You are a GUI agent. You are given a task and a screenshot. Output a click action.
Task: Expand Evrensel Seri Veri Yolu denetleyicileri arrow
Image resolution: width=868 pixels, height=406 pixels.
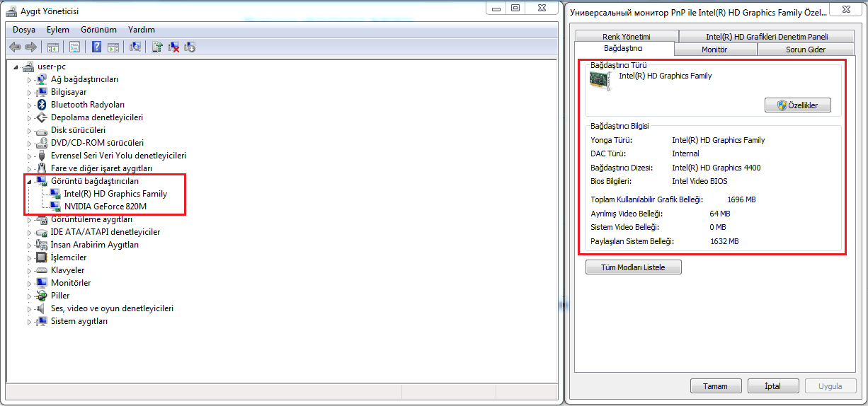(30, 156)
